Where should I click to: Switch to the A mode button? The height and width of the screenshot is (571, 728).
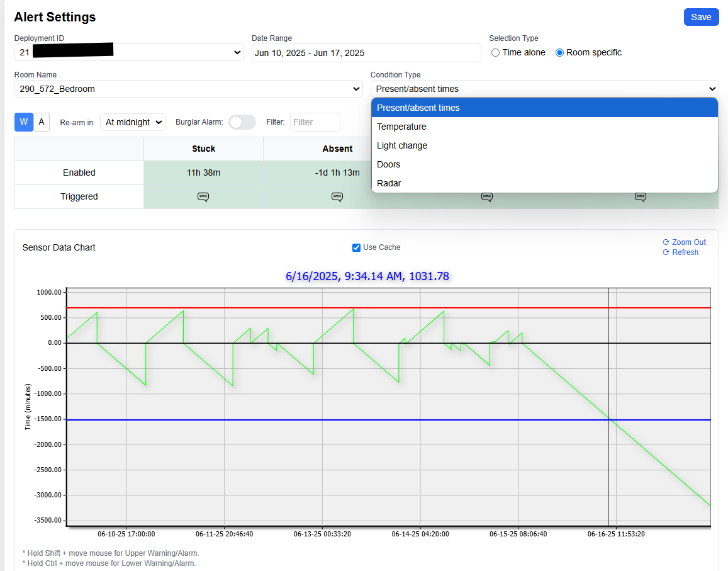pos(42,122)
